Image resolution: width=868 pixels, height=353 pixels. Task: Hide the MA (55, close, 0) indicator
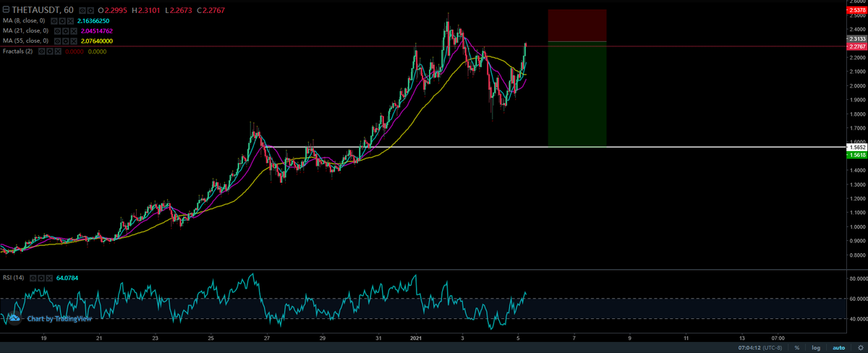57,41
